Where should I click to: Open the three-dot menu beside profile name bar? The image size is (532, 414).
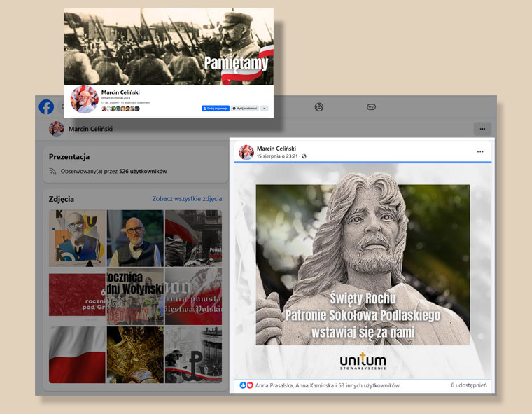(x=482, y=129)
